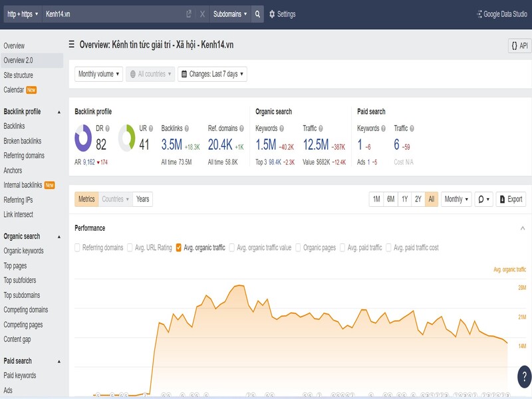
Task: Click the magnifier search button
Action: (257, 14)
